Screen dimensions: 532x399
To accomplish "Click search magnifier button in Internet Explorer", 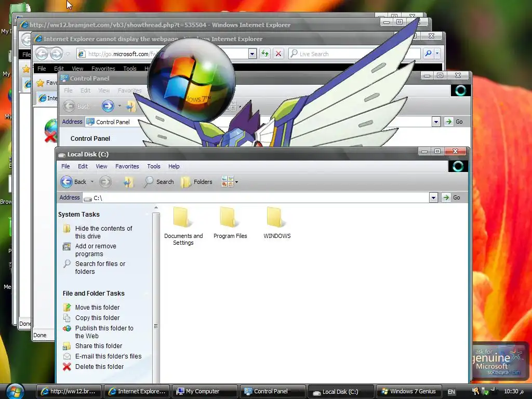I will coord(428,54).
